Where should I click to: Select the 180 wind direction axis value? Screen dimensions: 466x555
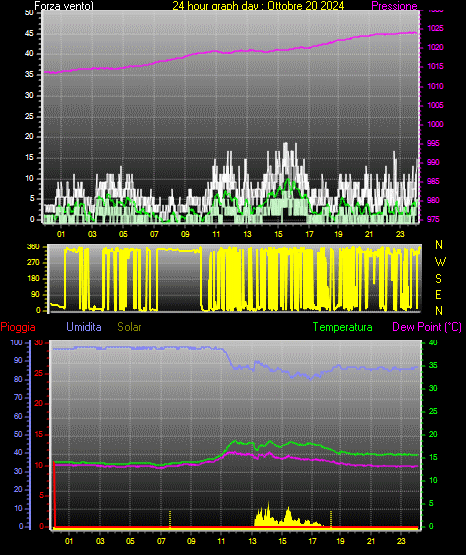33,279
